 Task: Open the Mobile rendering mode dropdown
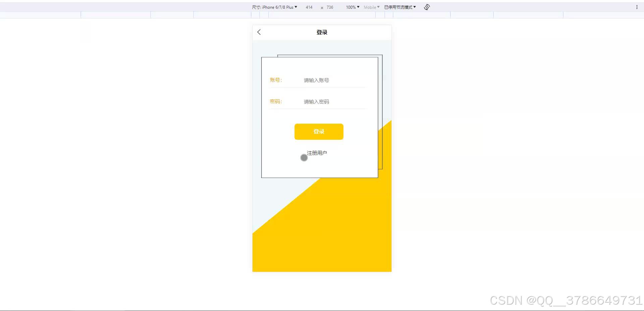(371, 7)
